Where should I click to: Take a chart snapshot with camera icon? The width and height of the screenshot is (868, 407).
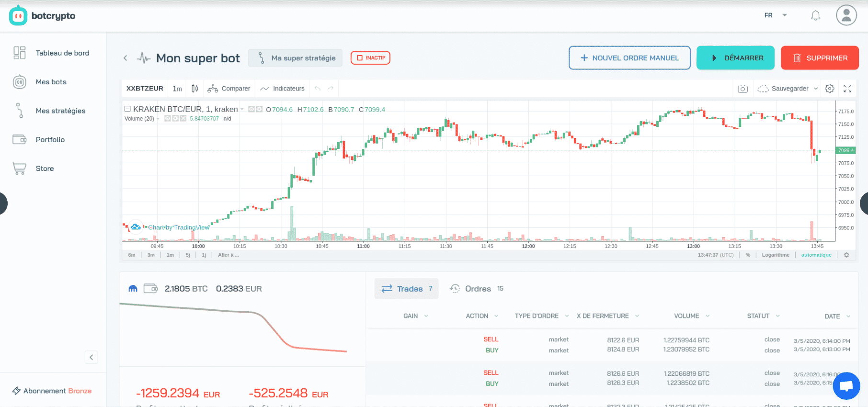click(742, 89)
